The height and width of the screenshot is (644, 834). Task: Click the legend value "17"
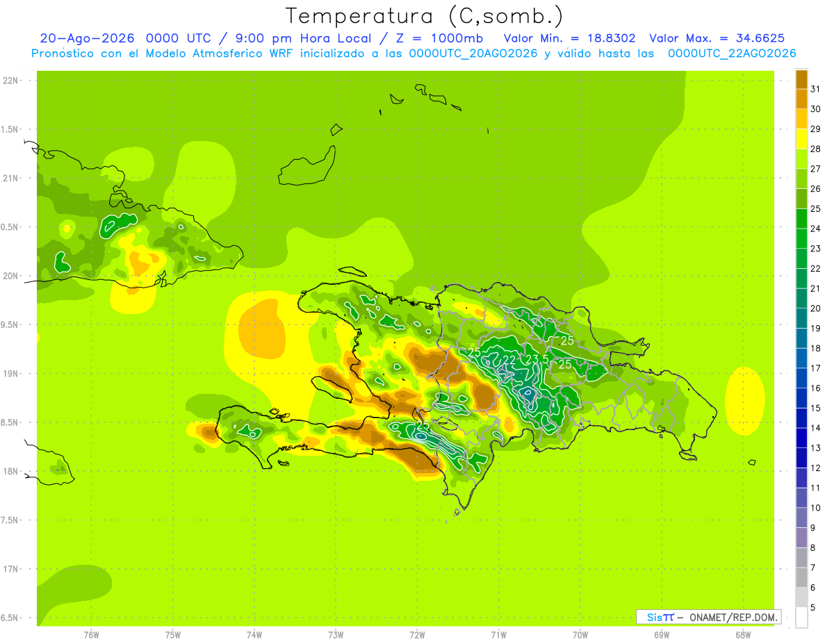pyautogui.click(x=816, y=368)
